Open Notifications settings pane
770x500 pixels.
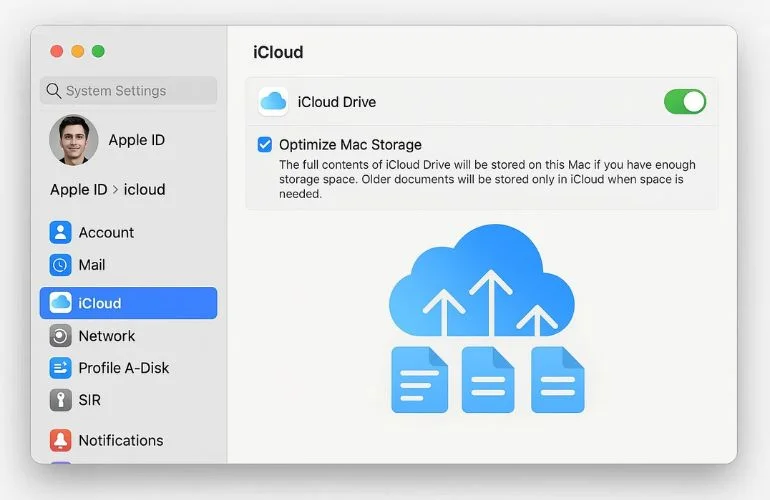pos(120,440)
